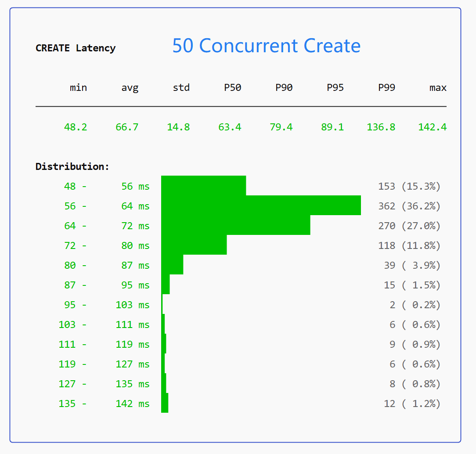The width and height of the screenshot is (476, 454).
Task: Select the count '8 ( 0.8%)'
Action: [x=415, y=384]
